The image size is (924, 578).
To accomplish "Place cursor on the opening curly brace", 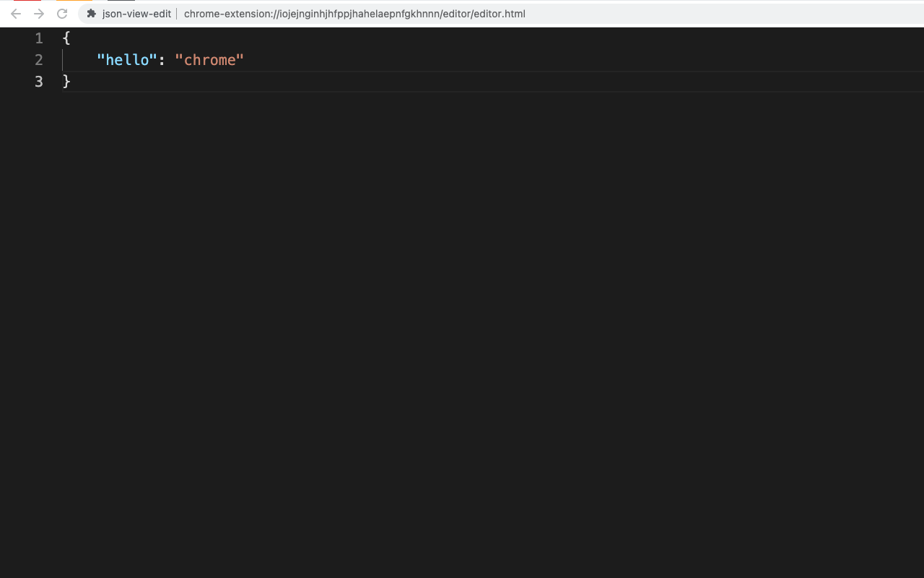I will (x=66, y=38).
